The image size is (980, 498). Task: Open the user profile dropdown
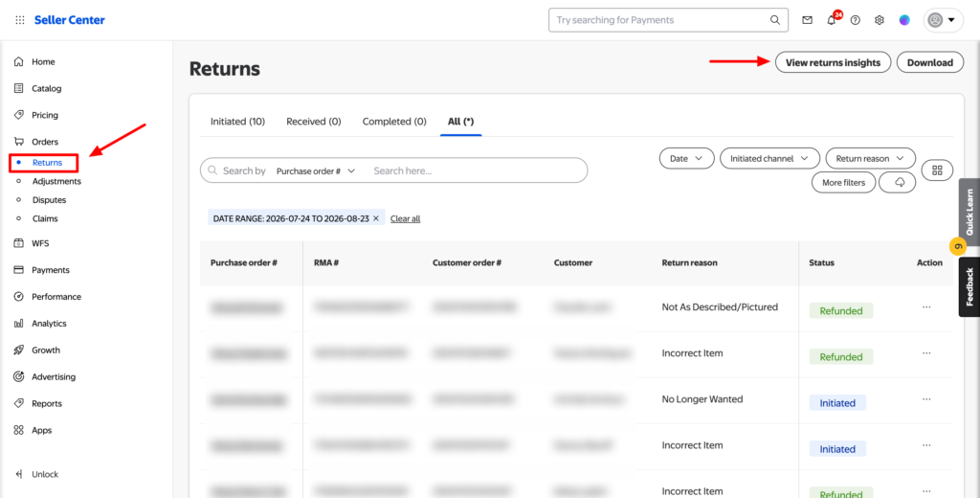coord(943,20)
